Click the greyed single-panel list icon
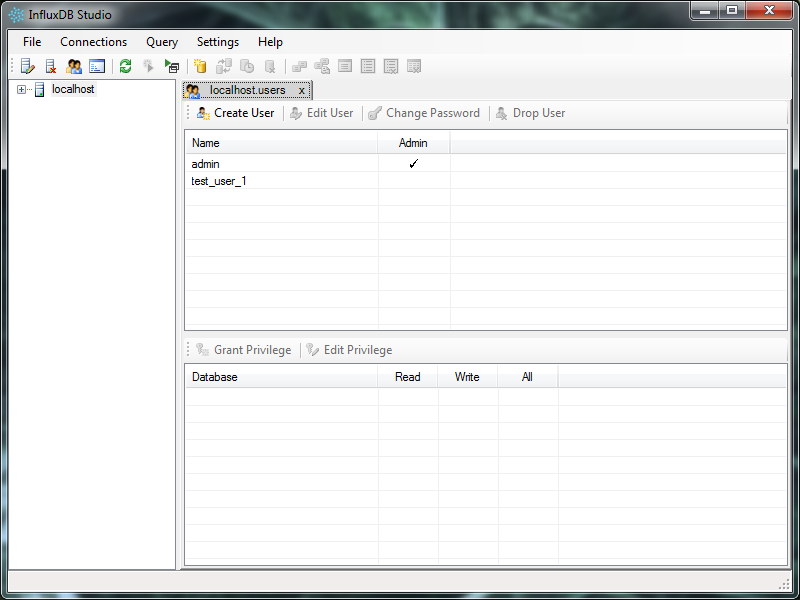Image resolution: width=800 pixels, height=600 pixels. [x=345, y=66]
